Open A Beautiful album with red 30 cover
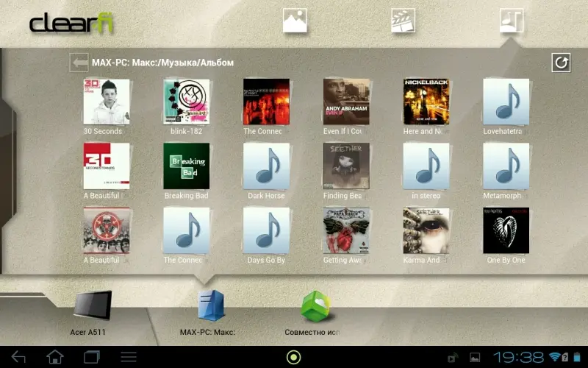 tap(107, 166)
